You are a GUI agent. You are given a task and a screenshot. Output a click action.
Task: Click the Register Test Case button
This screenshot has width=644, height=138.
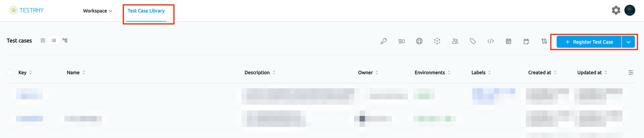click(589, 42)
